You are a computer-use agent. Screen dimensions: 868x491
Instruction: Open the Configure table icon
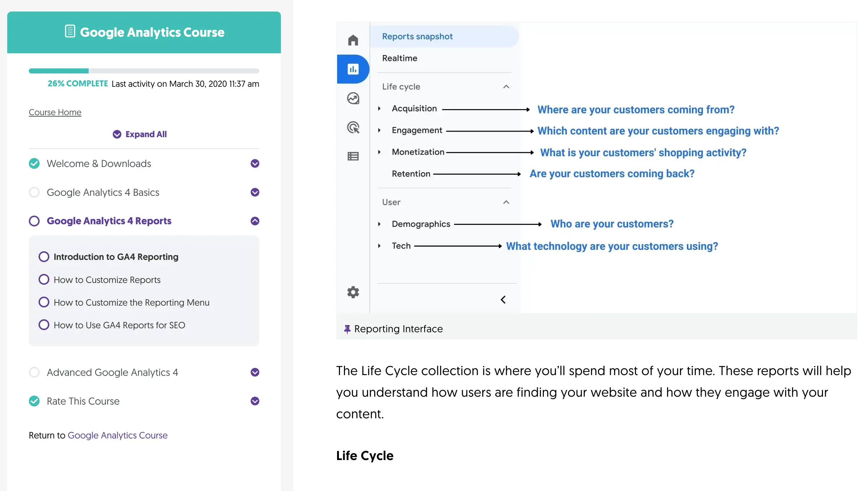click(353, 156)
